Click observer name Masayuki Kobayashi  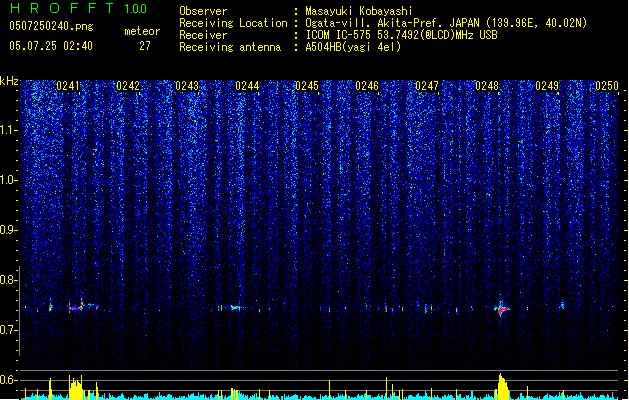click(x=359, y=11)
